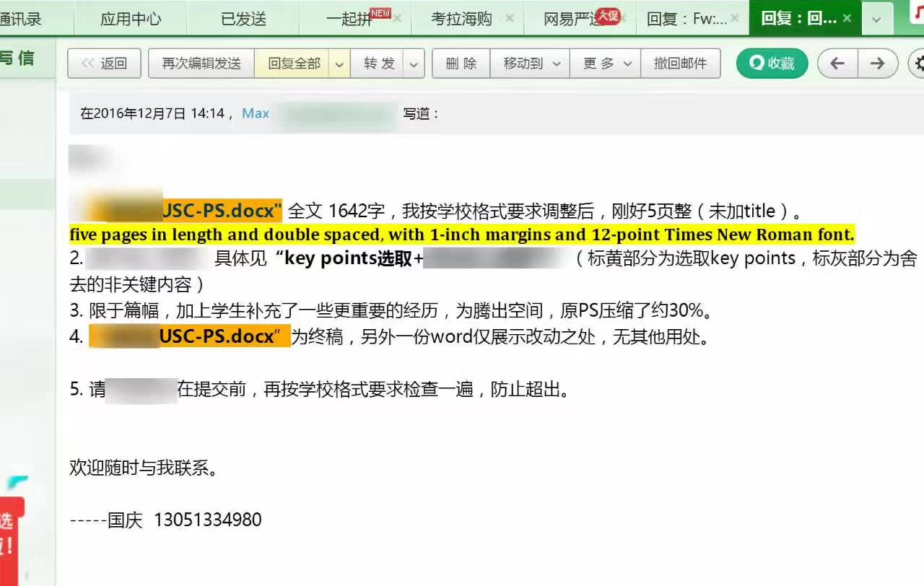Image resolution: width=924 pixels, height=586 pixels.
Task: Go to the next email arrow
Action: (x=877, y=64)
